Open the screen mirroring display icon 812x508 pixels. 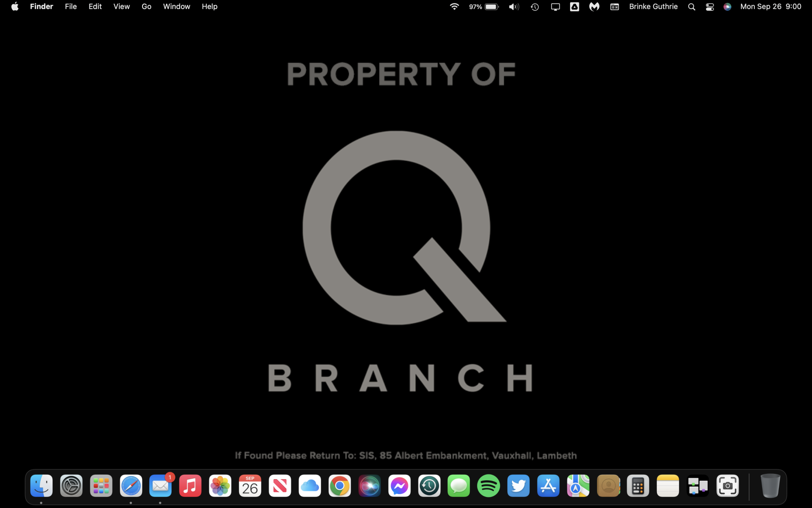[x=555, y=7]
